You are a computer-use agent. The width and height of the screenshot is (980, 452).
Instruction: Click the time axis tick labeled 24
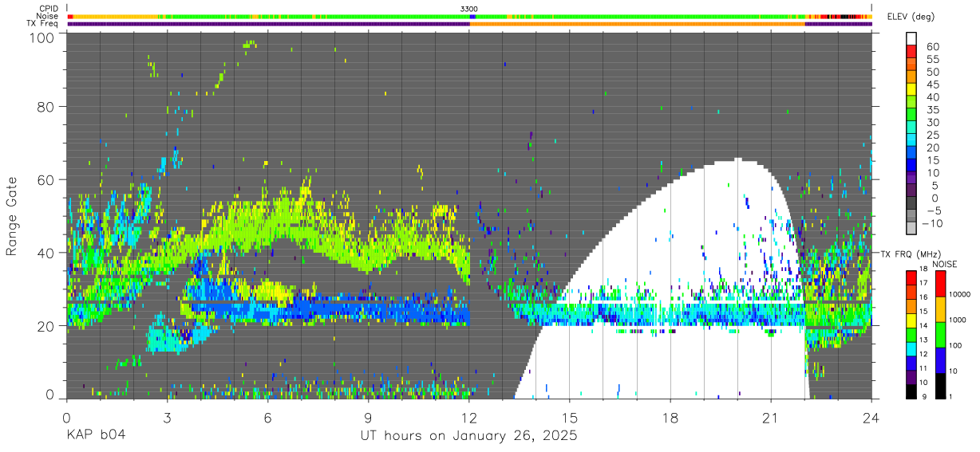[871, 418]
